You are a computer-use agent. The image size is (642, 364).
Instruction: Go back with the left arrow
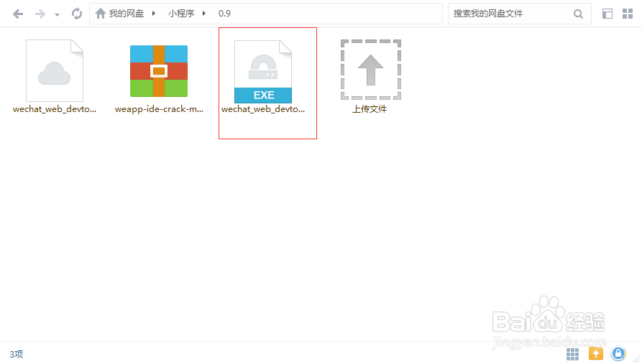click(18, 14)
